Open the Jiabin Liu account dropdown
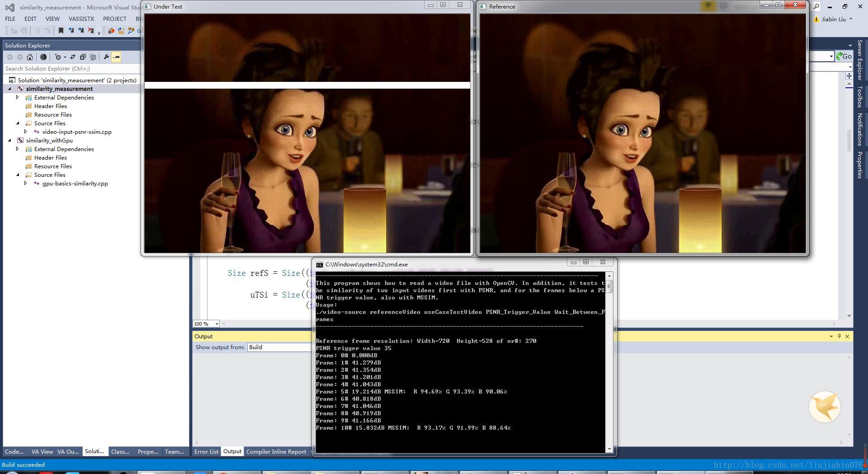The width and height of the screenshot is (868, 474). tap(851, 19)
